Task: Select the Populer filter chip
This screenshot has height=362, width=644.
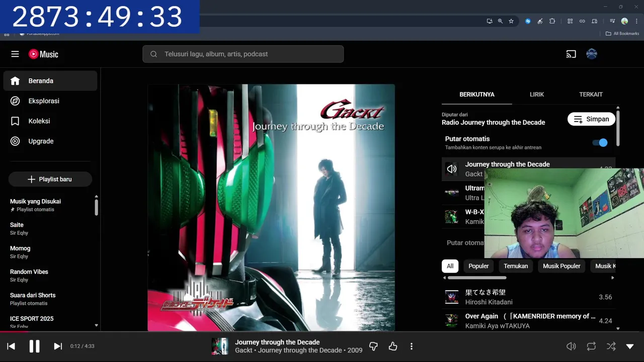Action: pyautogui.click(x=478, y=266)
